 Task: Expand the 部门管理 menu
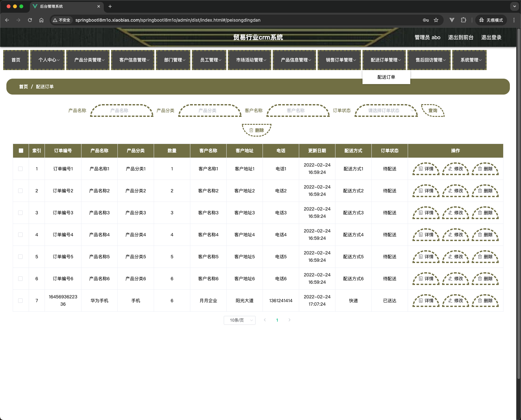(173, 60)
